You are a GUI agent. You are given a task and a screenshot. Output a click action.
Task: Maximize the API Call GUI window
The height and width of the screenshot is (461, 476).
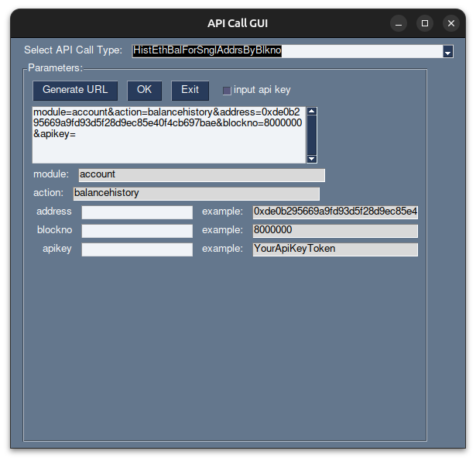point(424,23)
